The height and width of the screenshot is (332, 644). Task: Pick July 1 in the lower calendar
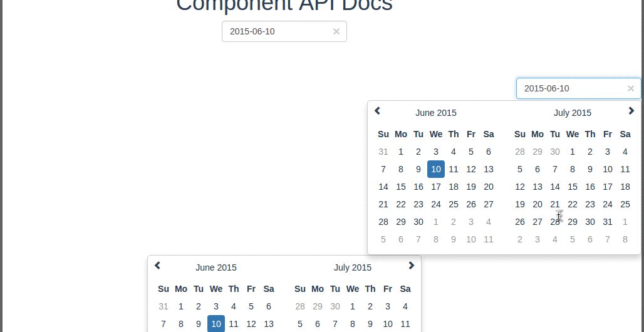[x=353, y=306]
